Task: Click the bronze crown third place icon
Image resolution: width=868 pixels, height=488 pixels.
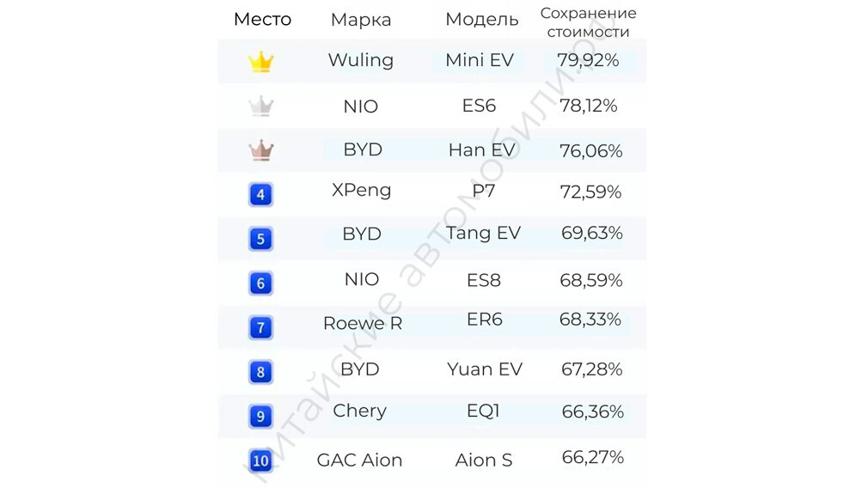Action: pos(260,150)
